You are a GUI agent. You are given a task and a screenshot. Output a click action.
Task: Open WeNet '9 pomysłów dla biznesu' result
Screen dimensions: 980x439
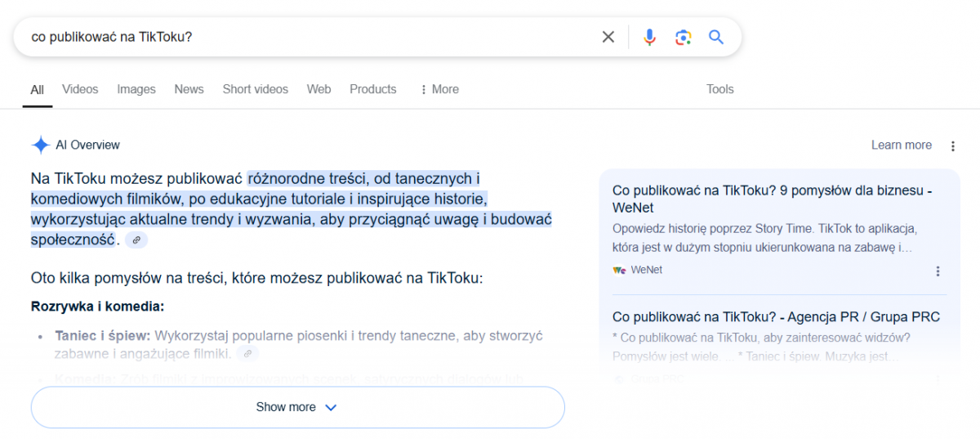(773, 199)
